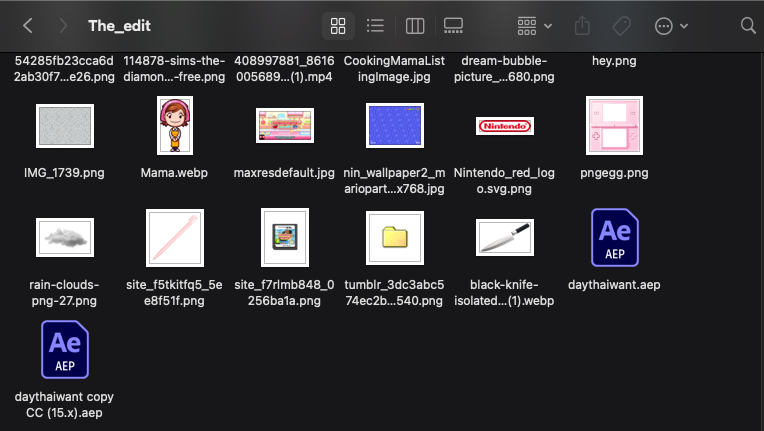This screenshot has width=764, height=431.
Task: Open the more actions ellipsis menu
Action: pyautogui.click(x=671, y=26)
